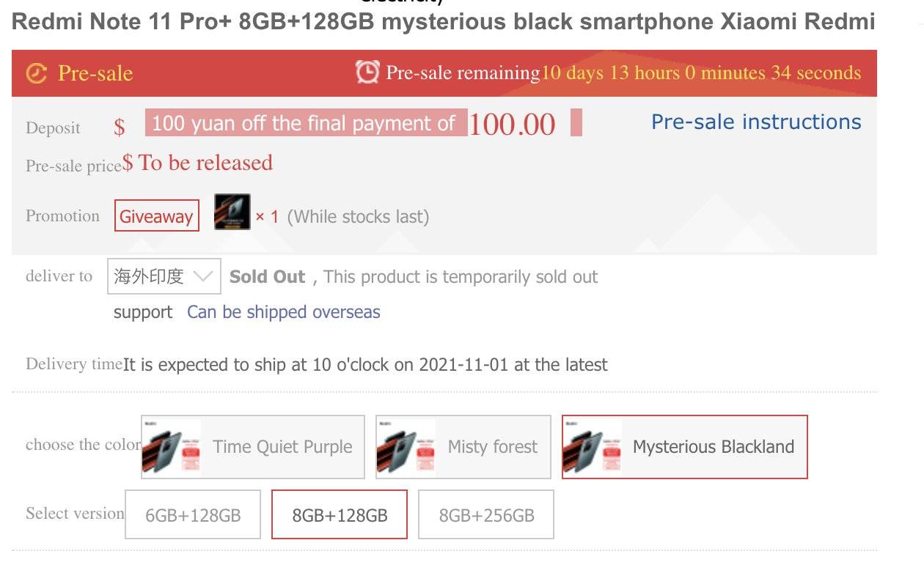Click the Time Quiet Purple phone image
Viewport: 924px width, 573px height.
coord(172,447)
